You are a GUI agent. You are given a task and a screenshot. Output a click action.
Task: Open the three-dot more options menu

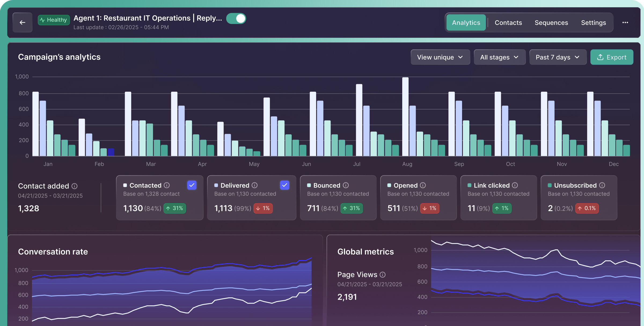tap(625, 23)
